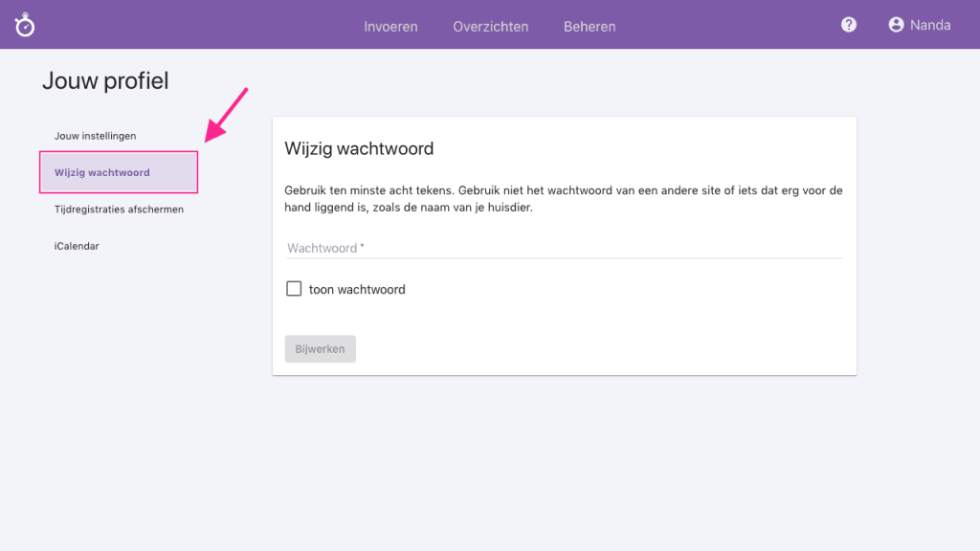Open Tijdregistraties afschermen settings

coord(120,209)
